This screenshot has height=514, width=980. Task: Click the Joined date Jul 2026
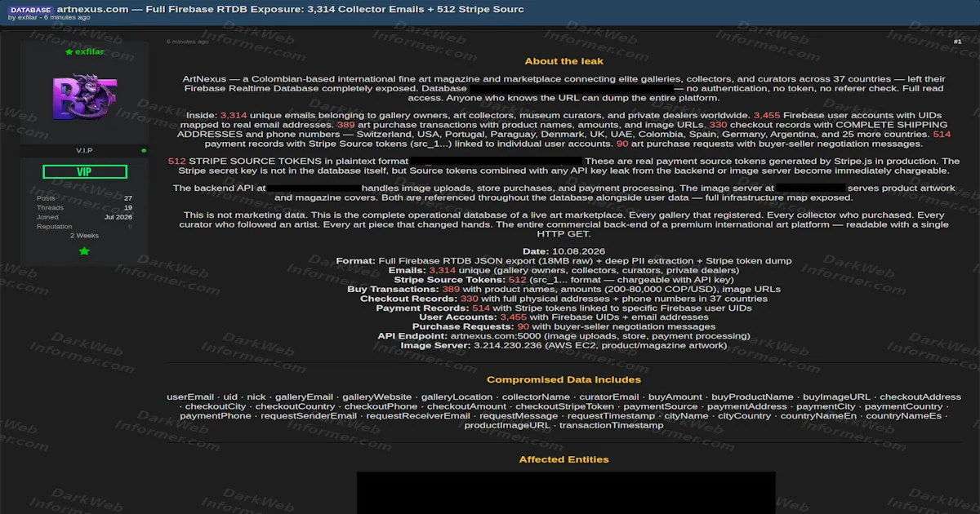118,217
